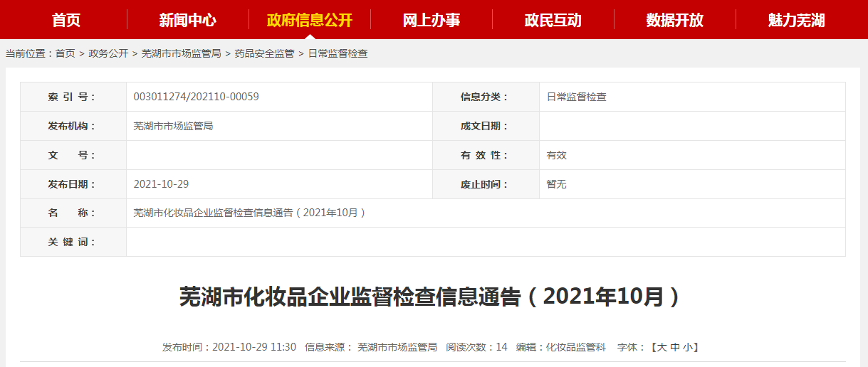This screenshot has width=868, height=367.
Task: Open the 政务公开 breadcrumb link
Action: tap(108, 53)
